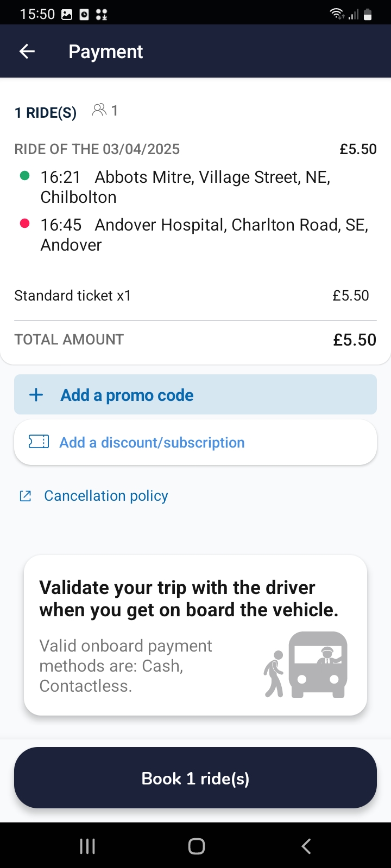Viewport: 391px width, 868px height.
Task: Choose Add a discount/subscription
Action: (x=152, y=443)
